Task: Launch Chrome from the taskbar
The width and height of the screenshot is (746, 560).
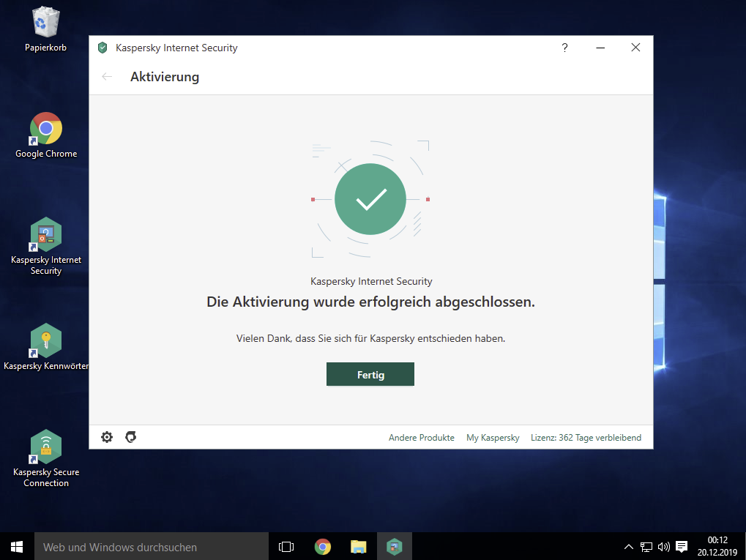Action: pyautogui.click(x=323, y=547)
